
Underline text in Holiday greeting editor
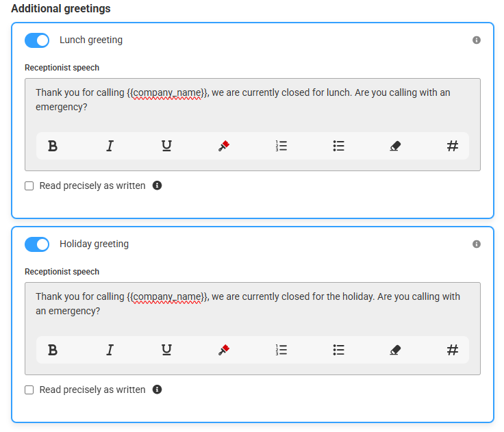point(166,350)
